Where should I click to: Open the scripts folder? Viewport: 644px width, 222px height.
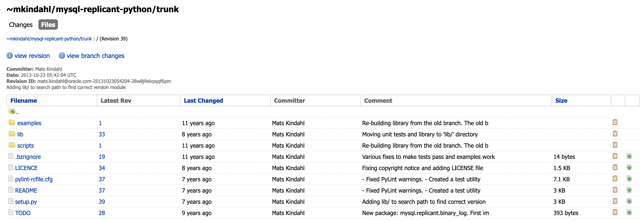click(x=26, y=145)
